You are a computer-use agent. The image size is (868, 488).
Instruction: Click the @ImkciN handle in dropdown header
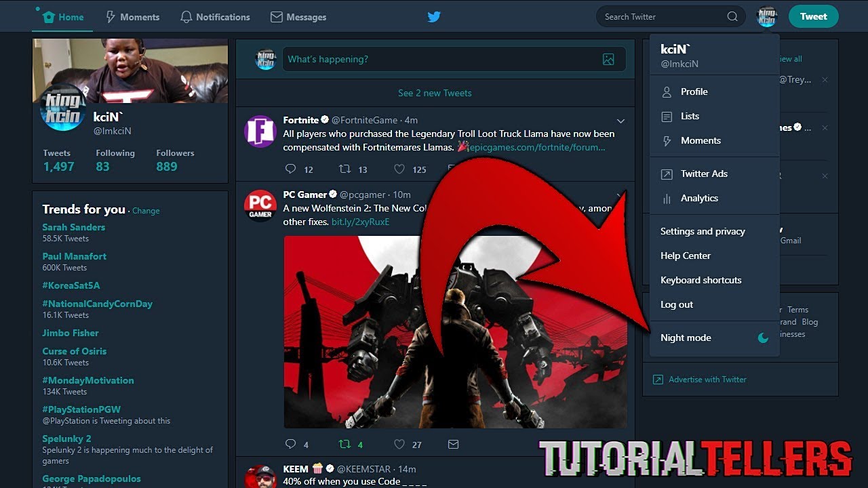tap(679, 64)
